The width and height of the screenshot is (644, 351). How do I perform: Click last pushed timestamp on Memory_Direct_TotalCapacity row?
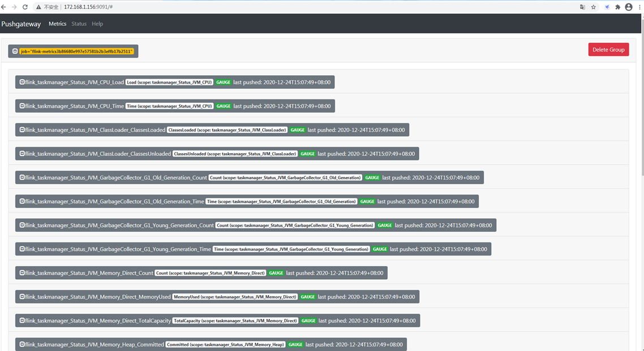[x=367, y=320]
